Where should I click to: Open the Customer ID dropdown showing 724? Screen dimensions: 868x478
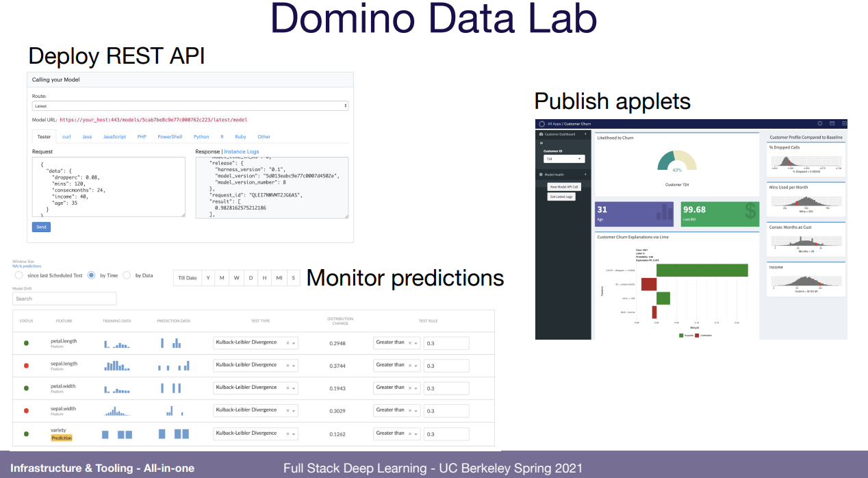pyautogui.click(x=564, y=158)
